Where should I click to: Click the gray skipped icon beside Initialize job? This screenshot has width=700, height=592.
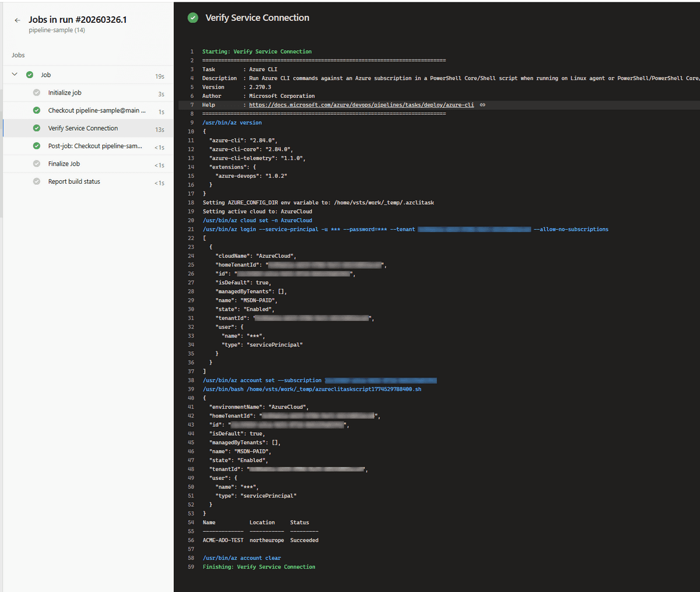[x=36, y=93]
